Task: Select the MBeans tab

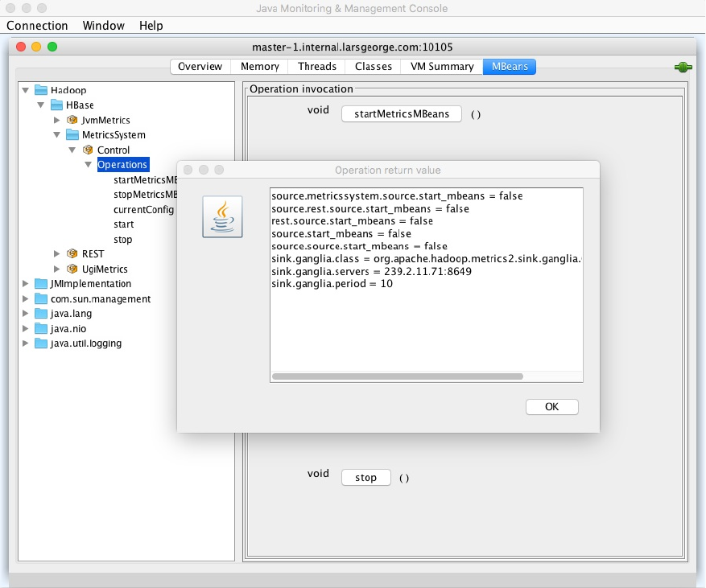Action: [510, 67]
